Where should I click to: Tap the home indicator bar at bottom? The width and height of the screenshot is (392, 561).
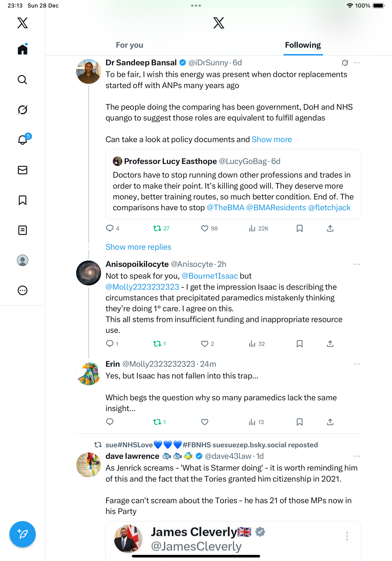tap(196, 556)
